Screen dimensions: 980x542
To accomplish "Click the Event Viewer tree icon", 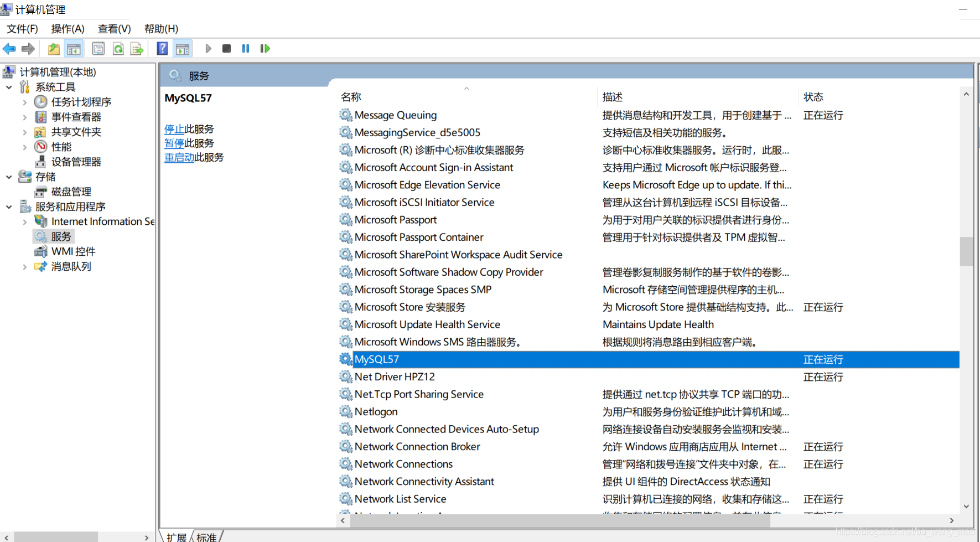I will pos(41,117).
